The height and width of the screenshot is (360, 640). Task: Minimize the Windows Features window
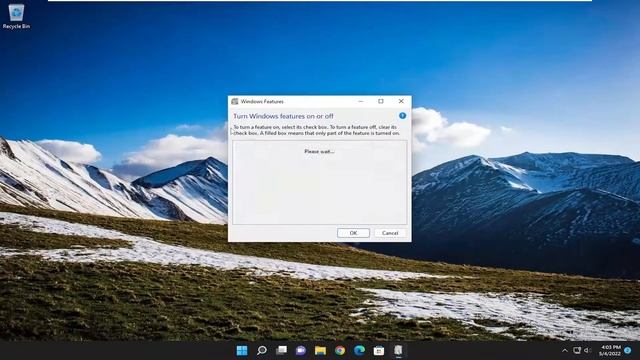click(x=361, y=101)
